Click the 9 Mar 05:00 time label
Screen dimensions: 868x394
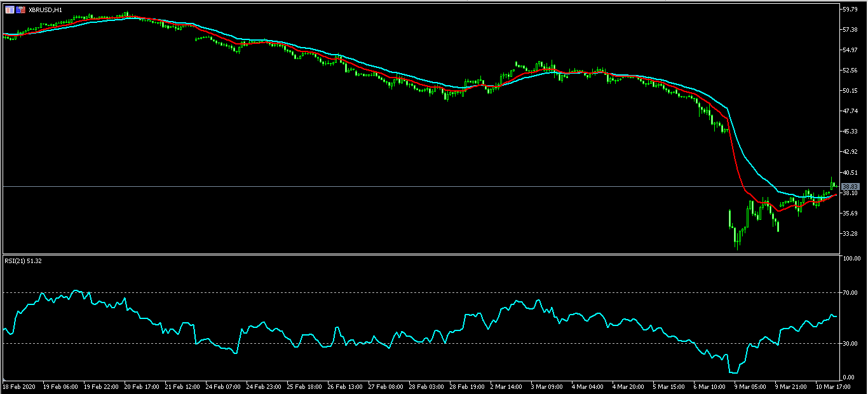click(750, 386)
